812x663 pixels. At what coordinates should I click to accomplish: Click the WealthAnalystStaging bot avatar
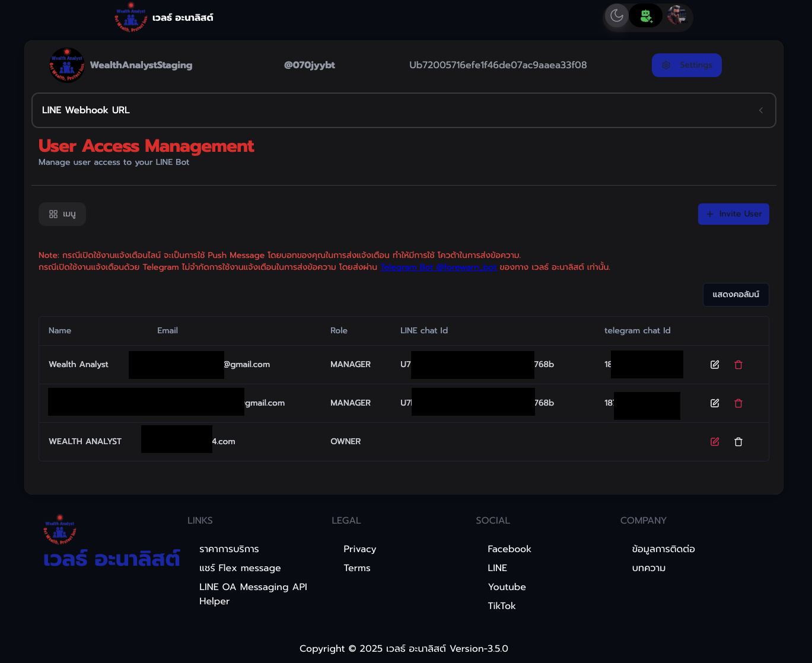pos(66,65)
